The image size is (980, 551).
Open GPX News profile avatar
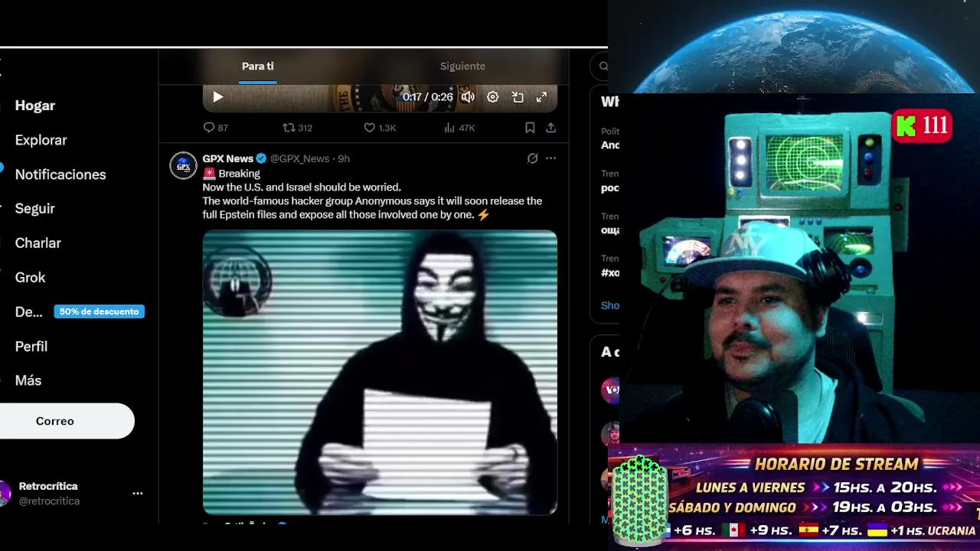tap(183, 165)
